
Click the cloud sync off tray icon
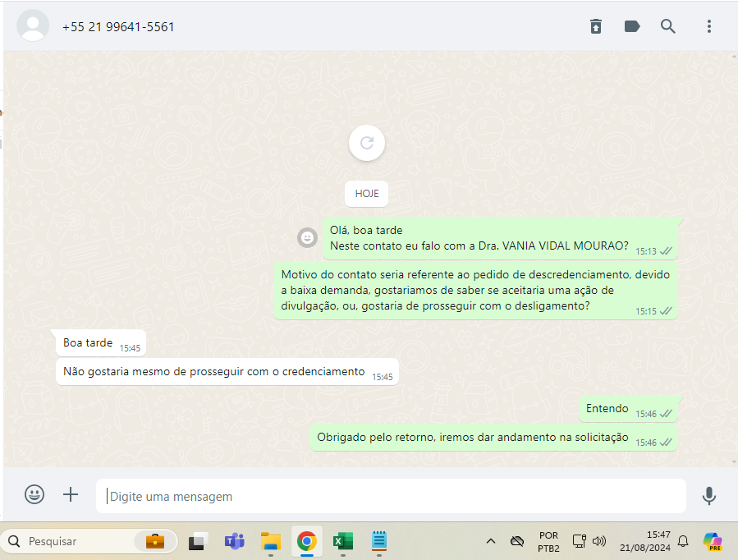[517, 541]
